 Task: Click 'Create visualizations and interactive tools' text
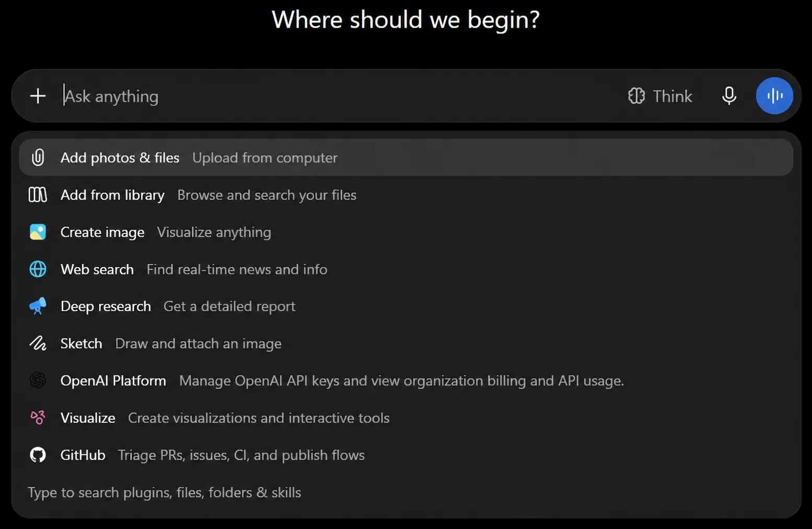pos(259,418)
